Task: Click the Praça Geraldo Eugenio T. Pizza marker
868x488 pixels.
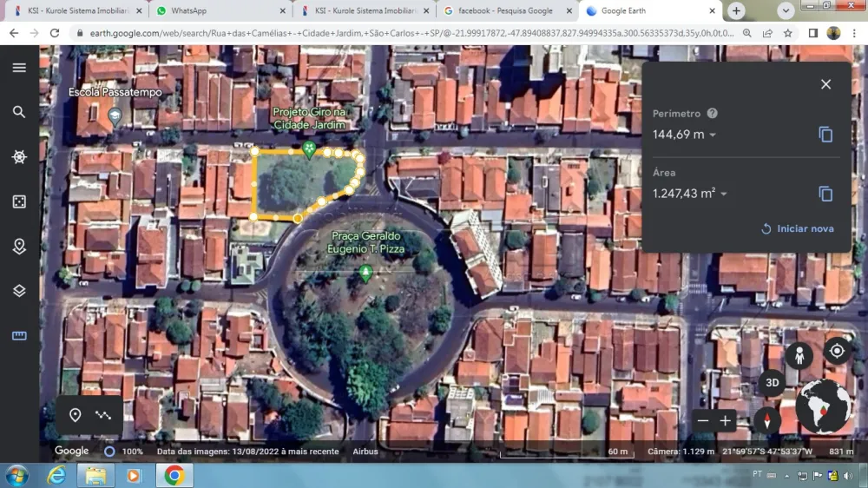Action: pyautogui.click(x=366, y=274)
